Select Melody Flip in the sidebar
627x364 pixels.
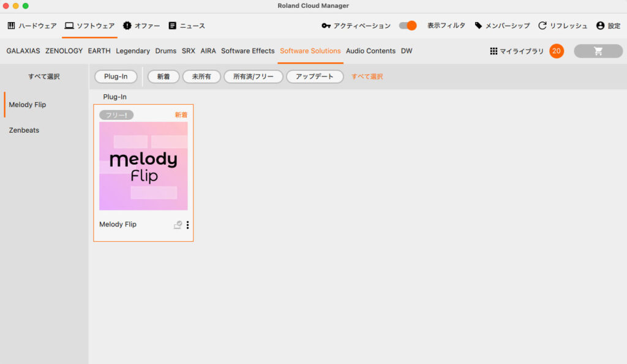point(27,105)
